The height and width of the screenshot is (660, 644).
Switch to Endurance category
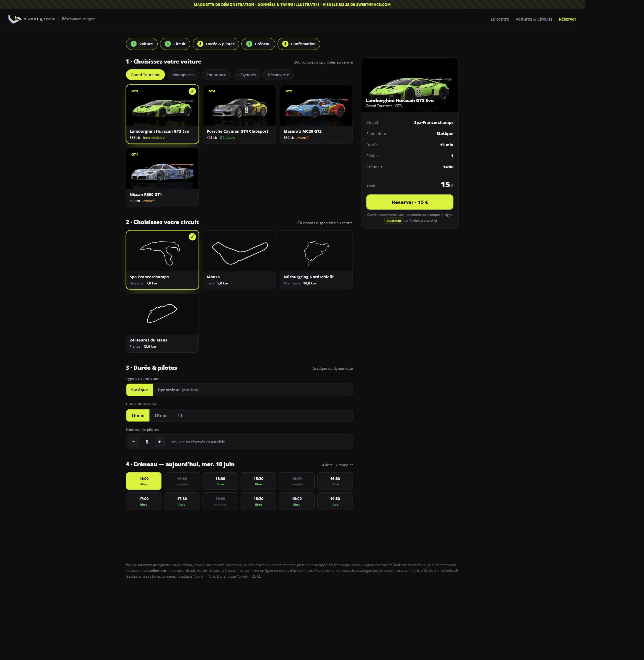(x=216, y=75)
